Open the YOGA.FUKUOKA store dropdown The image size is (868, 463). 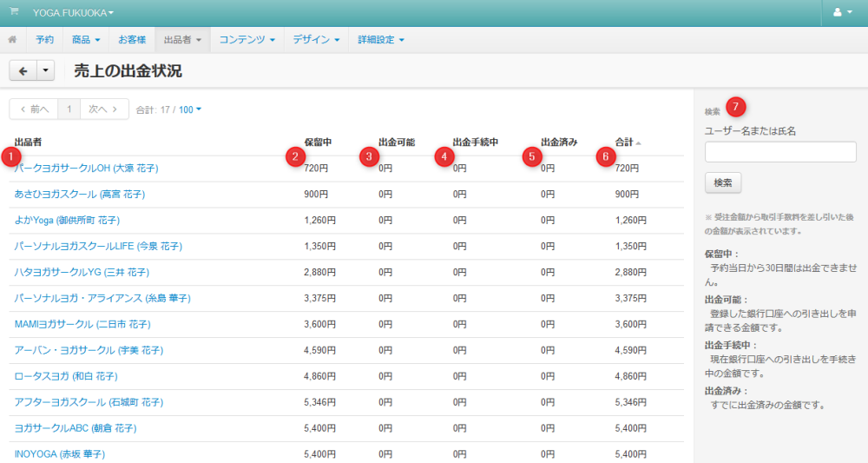[x=73, y=12]
